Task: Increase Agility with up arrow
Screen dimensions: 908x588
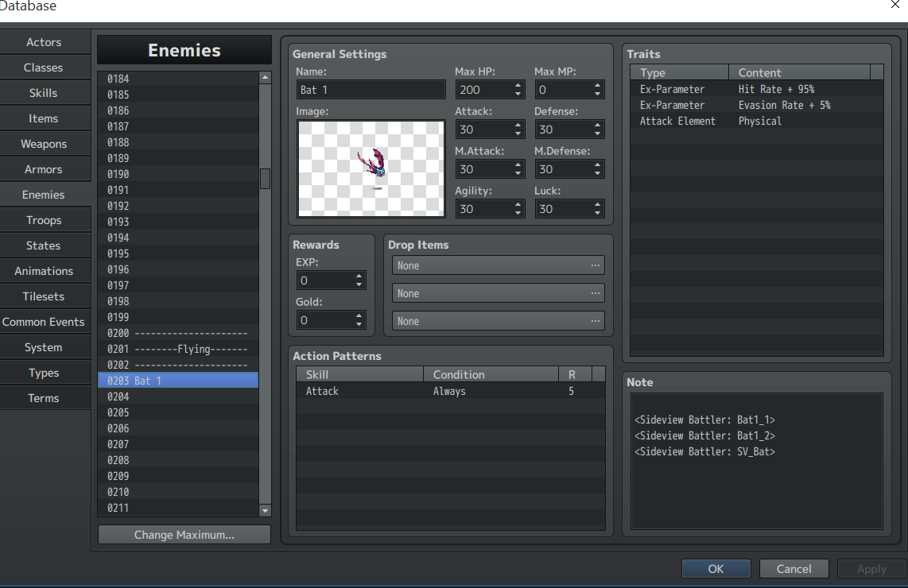Action: click(518, 205)
